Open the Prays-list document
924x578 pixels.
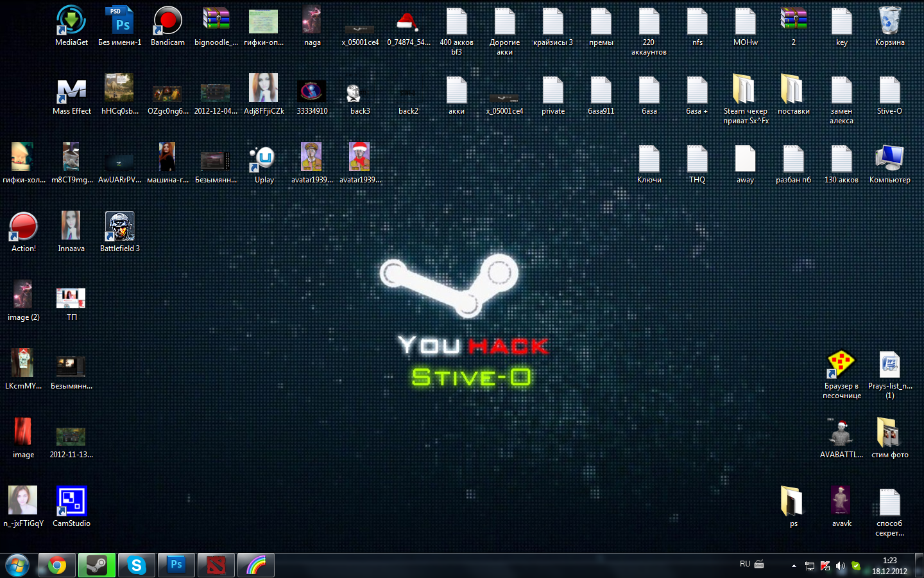coord(889,374)
